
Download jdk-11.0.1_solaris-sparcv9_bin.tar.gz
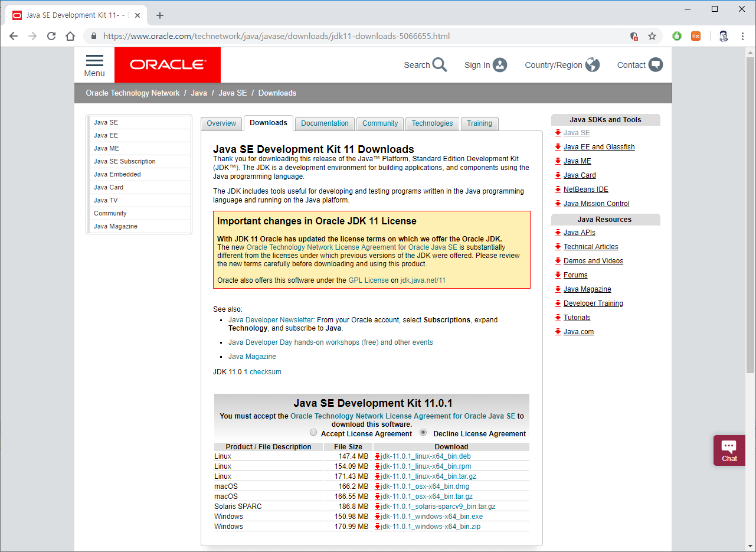[438, 507]
